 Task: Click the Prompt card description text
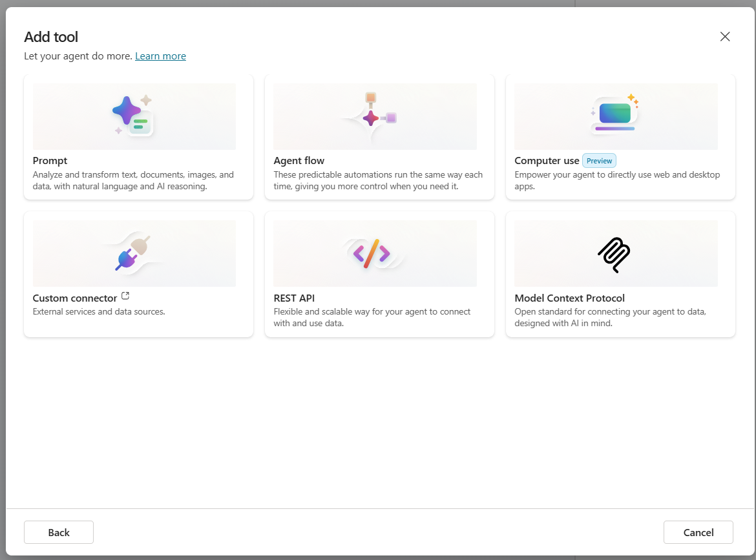click(x=133, y=180)
